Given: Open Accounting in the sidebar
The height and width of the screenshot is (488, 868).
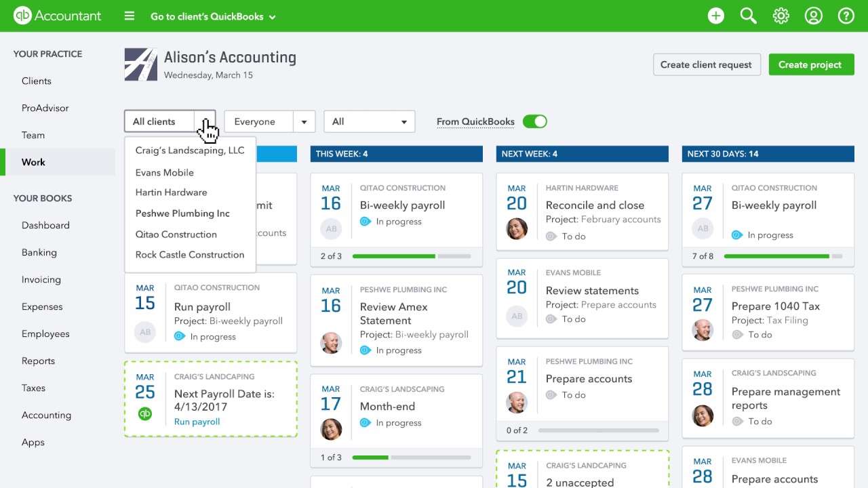Looking at the screenshot, I should pyautogui.click(x=46, y=415).
